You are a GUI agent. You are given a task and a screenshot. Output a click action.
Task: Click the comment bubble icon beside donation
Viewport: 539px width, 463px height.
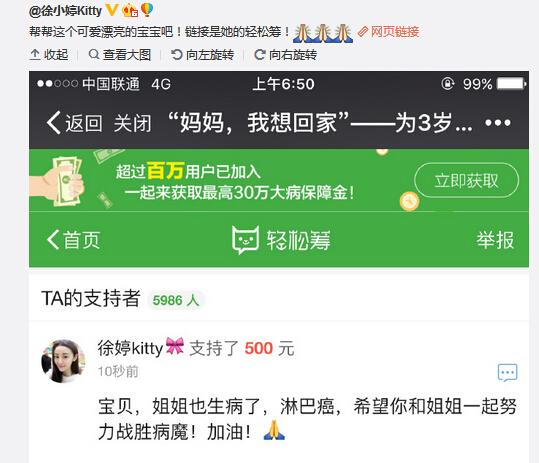(x=507, y=372)
